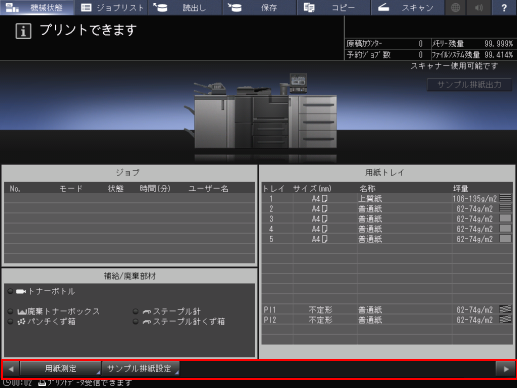The image size is (517, 388).
Task: Click the left arrow in the bottom bar
Action: [11, 369]
